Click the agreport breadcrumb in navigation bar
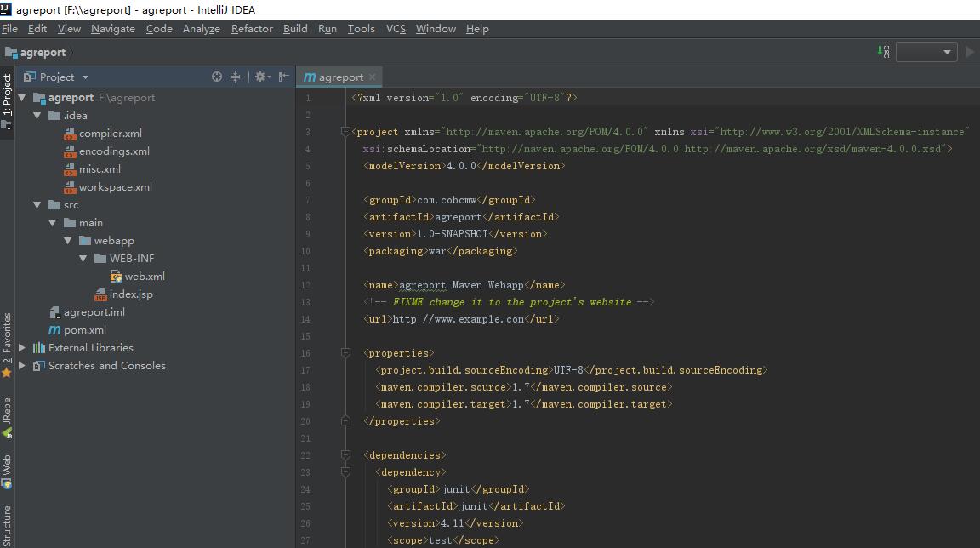The width and height of the screenshot is (980, 548). pos(43,52)
